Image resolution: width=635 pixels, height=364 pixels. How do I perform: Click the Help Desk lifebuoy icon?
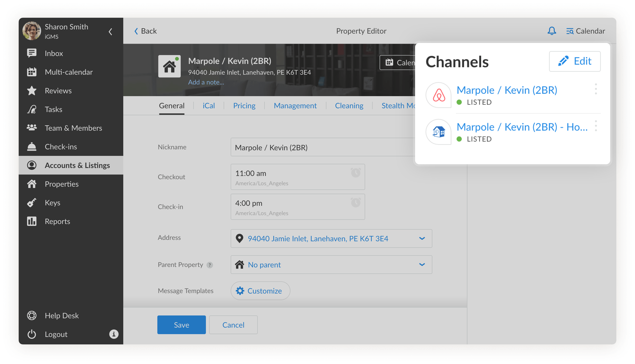32,315
